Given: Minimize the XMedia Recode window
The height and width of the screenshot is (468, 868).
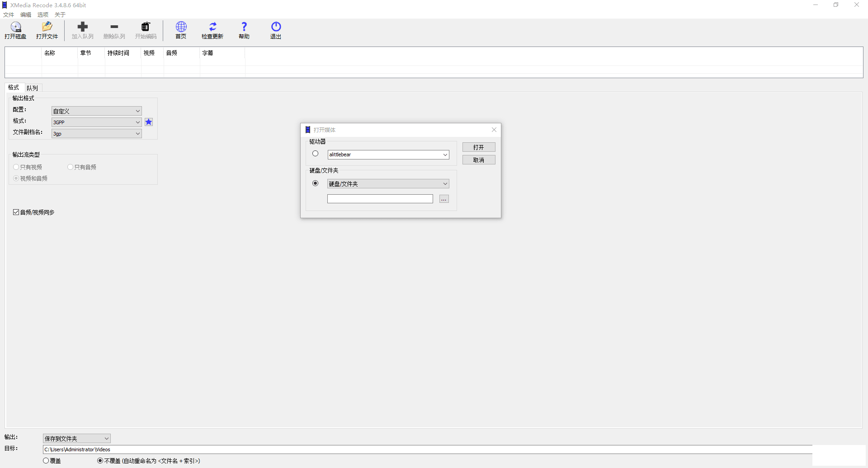Looking at the screenshot, I should click(x=816, y=5).
